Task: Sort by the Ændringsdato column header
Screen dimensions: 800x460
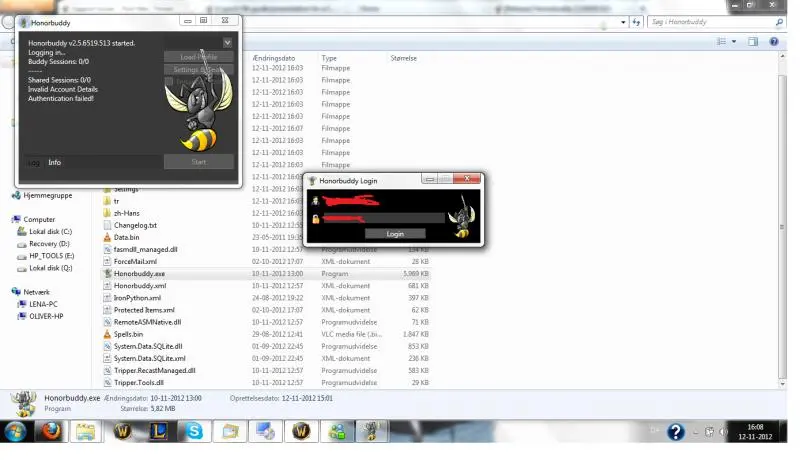Action: (x=274, y=58)
